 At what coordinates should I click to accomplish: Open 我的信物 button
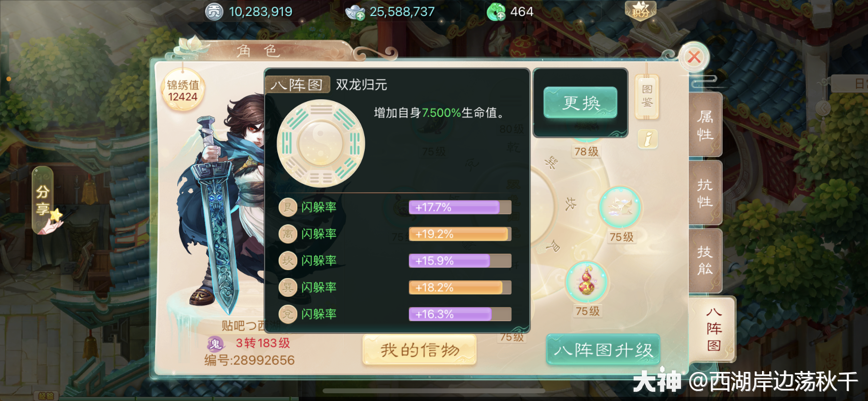pos(419,350)
